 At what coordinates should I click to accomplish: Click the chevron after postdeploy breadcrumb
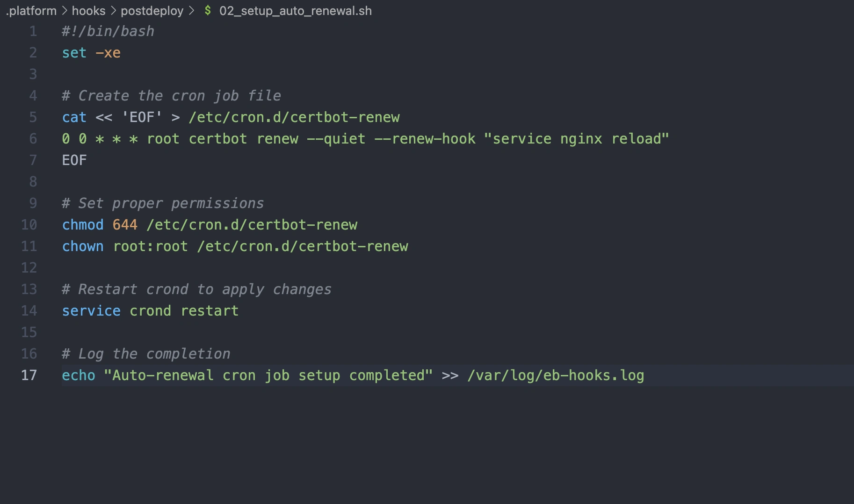click(191, 11)
